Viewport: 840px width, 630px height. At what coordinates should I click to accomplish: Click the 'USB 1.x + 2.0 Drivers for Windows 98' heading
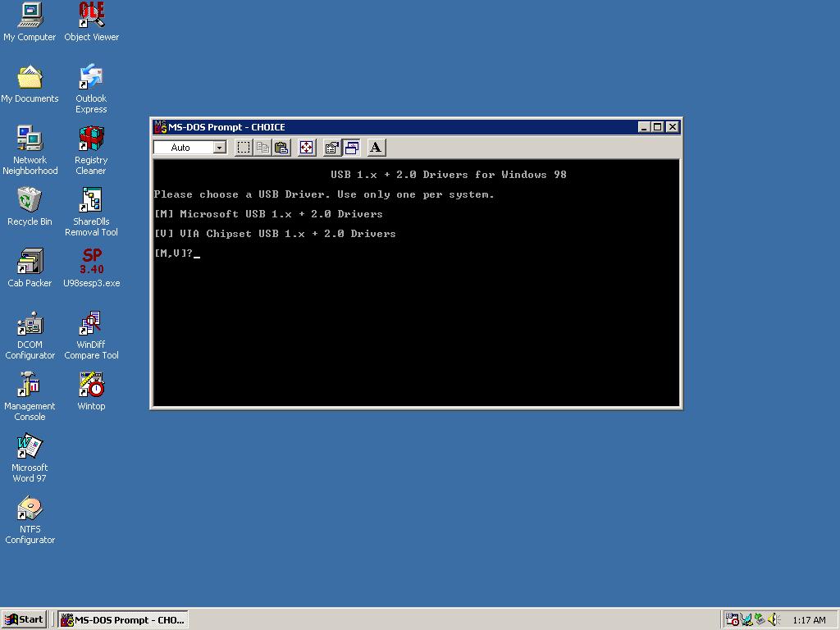coord(449,175)
